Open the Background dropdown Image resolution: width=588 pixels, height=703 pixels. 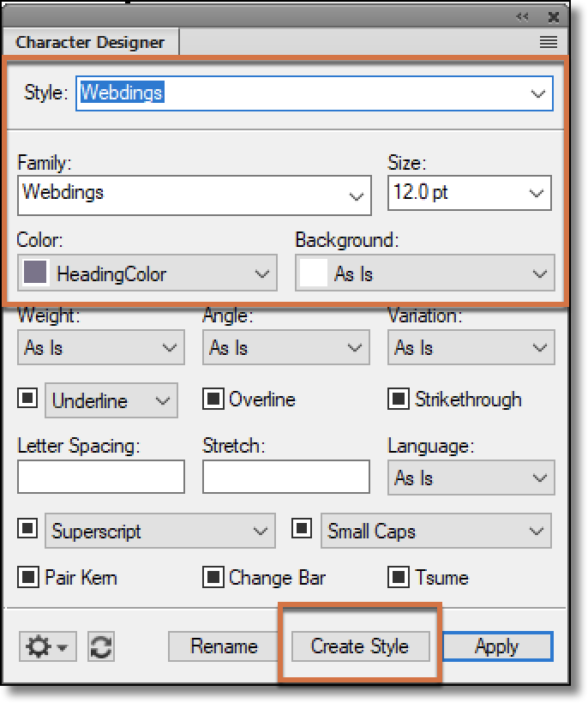pos(425,273)
